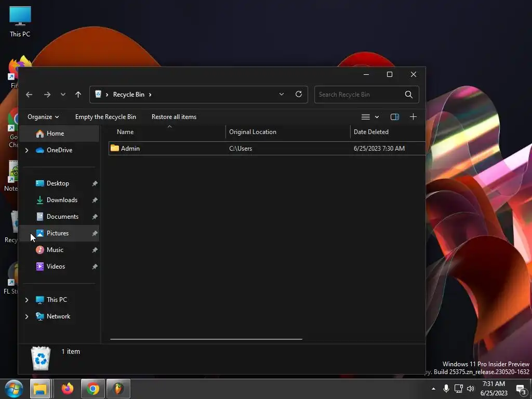Sort by Date Deleted column

click(x=371, y=132)
